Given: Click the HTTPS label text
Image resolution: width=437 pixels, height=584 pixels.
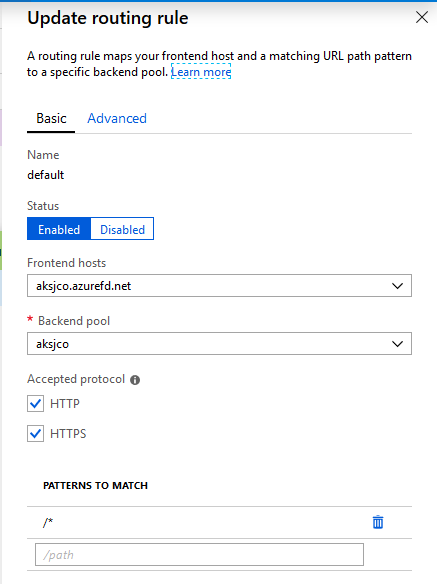Looking at the screenshot, I should pyautogui.click(x=68, y=434).
